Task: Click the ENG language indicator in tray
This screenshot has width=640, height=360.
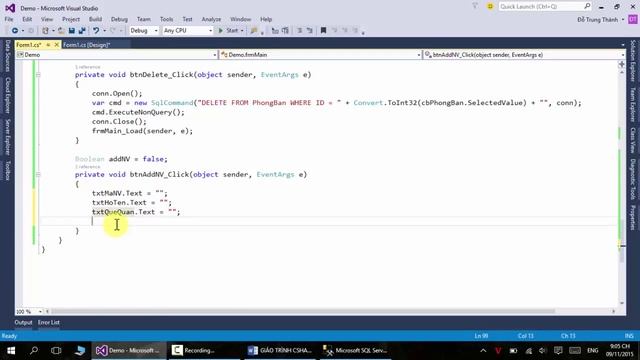Action: 593,351
